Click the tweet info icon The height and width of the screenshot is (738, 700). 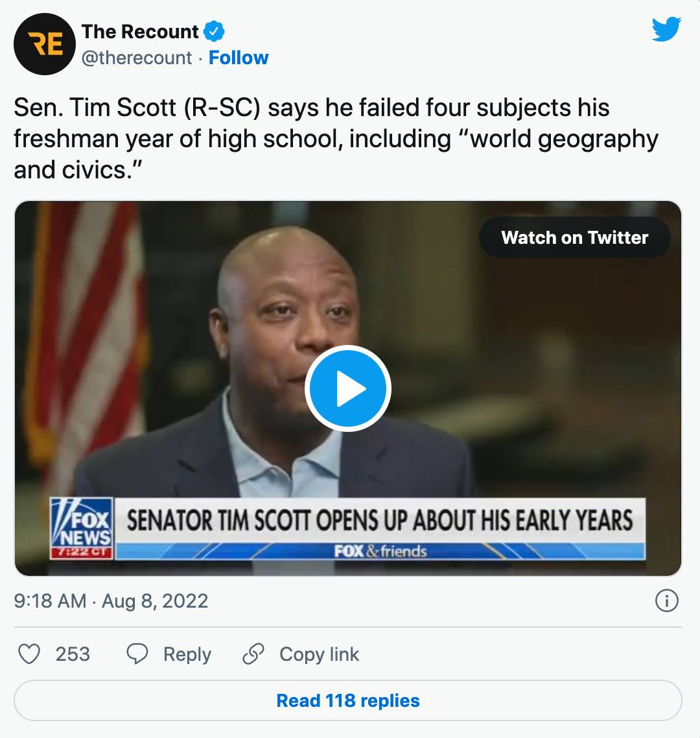coord(666,601)
